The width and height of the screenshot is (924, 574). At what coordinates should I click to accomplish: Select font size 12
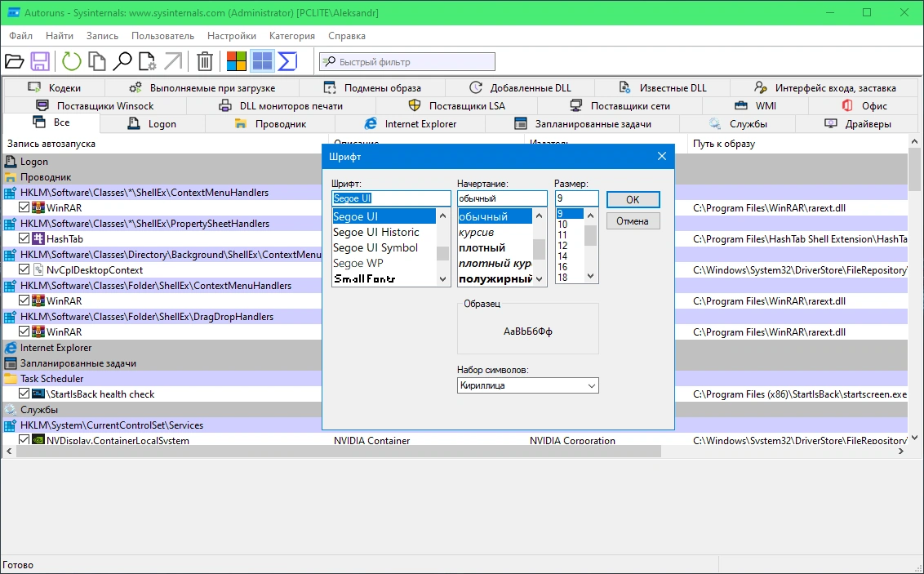570,246
